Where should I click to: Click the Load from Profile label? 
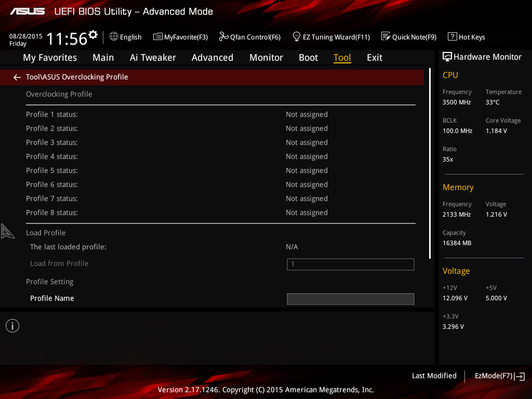click(x=59, y=263)
